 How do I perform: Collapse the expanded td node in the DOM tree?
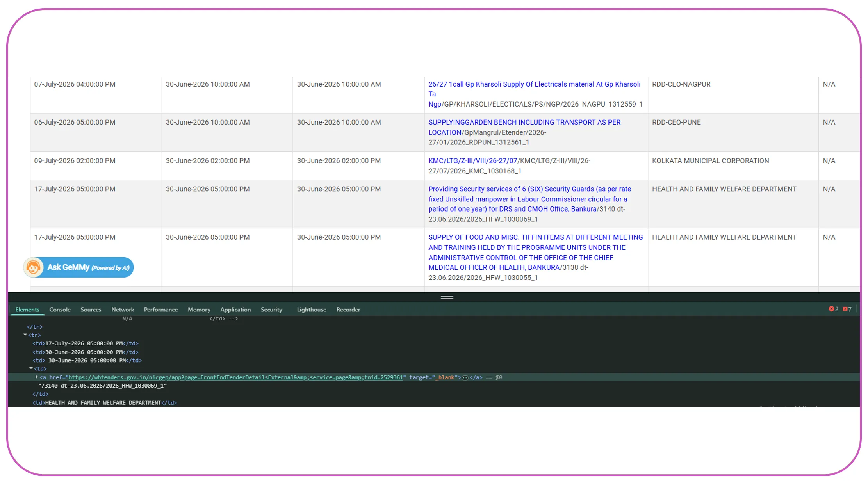31,368
